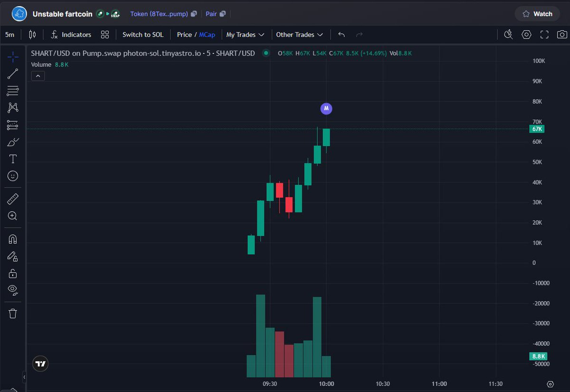Collapse the drawing toolbar side arrow
Image resolution: width=570 pixels, height=392 pixels.
24,378
